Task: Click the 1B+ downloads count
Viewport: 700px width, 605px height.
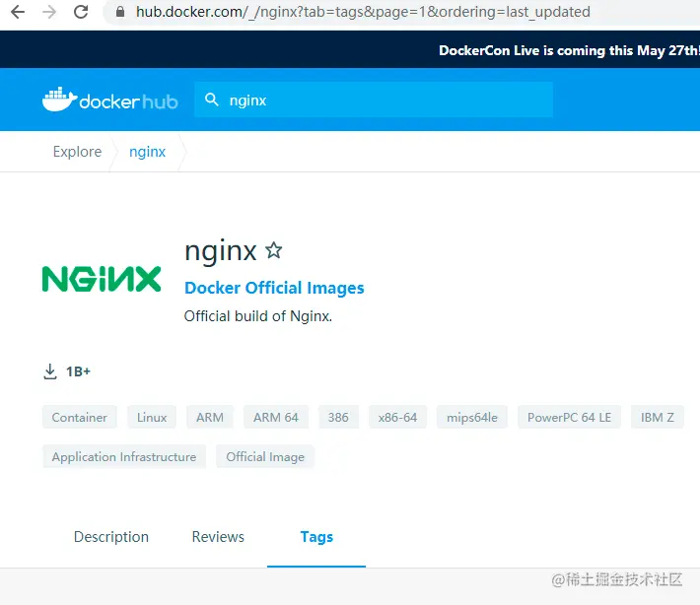Action: click(x=78, y=371)
